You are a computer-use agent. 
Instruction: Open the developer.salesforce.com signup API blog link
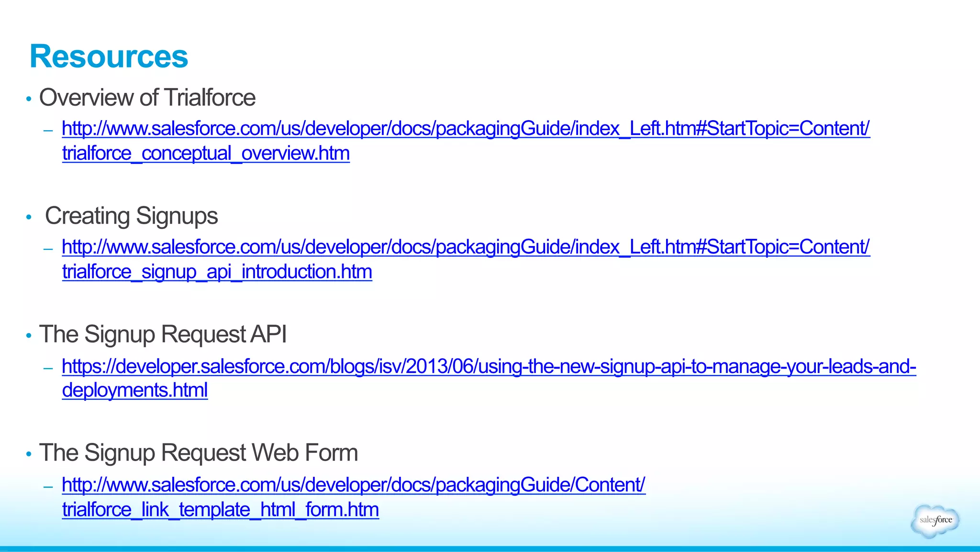click(x=489, y=378)
